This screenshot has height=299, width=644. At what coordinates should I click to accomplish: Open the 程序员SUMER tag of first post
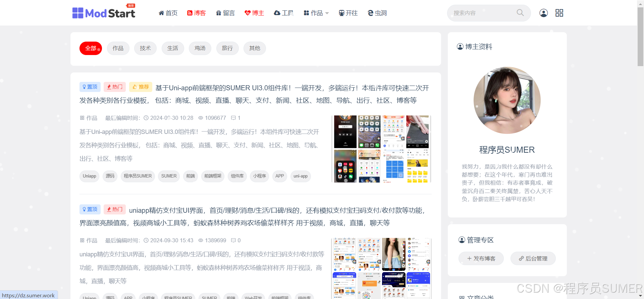[x=138, y=176]
